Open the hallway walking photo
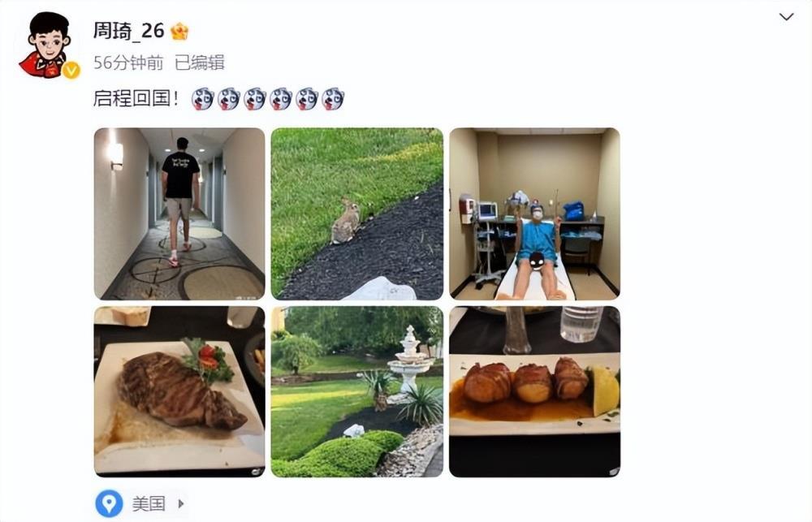812x522 pixels. [x=179, y=214]
